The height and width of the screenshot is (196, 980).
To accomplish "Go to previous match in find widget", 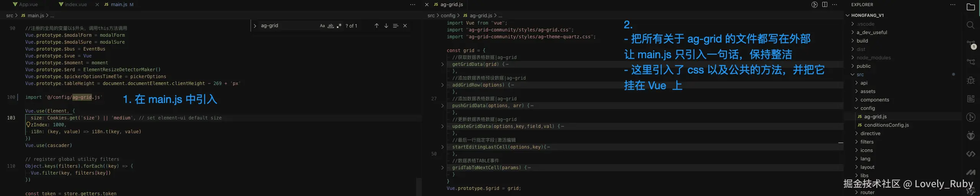I will 376,26.
